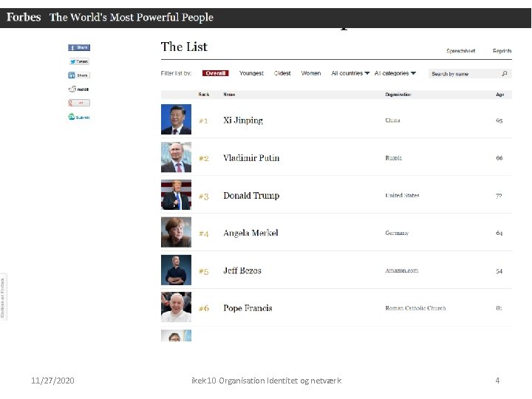Open the Reprints link
This screenshot has width=532, height=399.
pos(502,51)
